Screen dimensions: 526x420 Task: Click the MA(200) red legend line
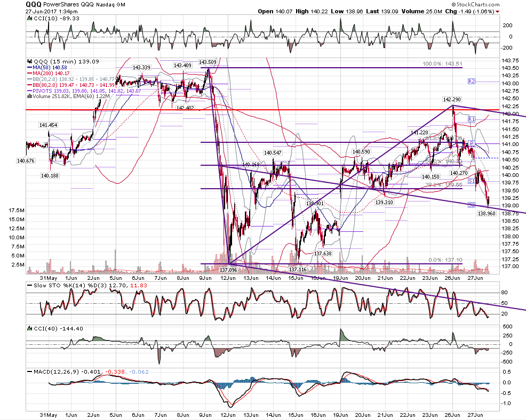click(x=29, y=74)
